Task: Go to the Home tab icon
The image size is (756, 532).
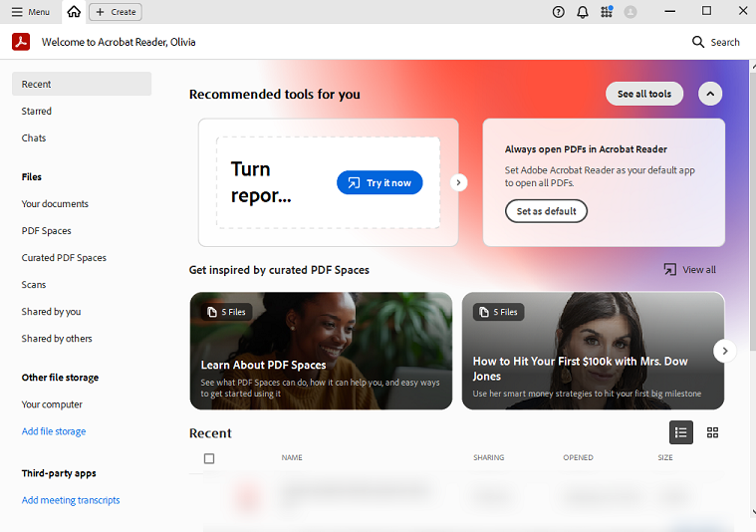Action: point(74,12)
